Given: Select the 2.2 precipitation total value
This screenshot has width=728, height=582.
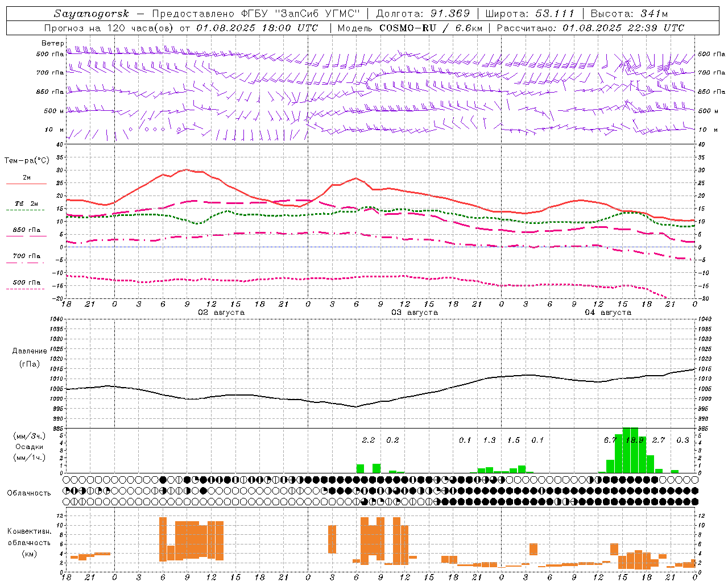Looking at the screenshot, I should pyautogui.click(x=369, y=440).
